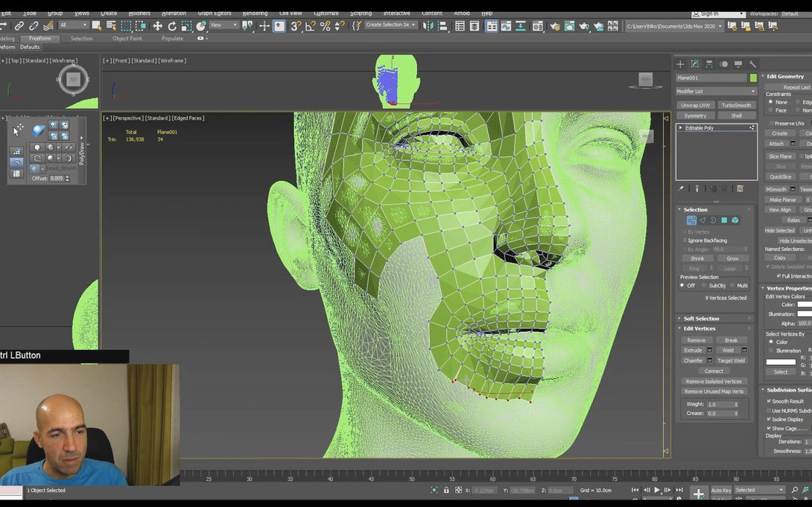Choose Illumination in Select Vertices By
Image resolution: width=812 pixels, height=507 pixels.
click(x=771, y=350)
